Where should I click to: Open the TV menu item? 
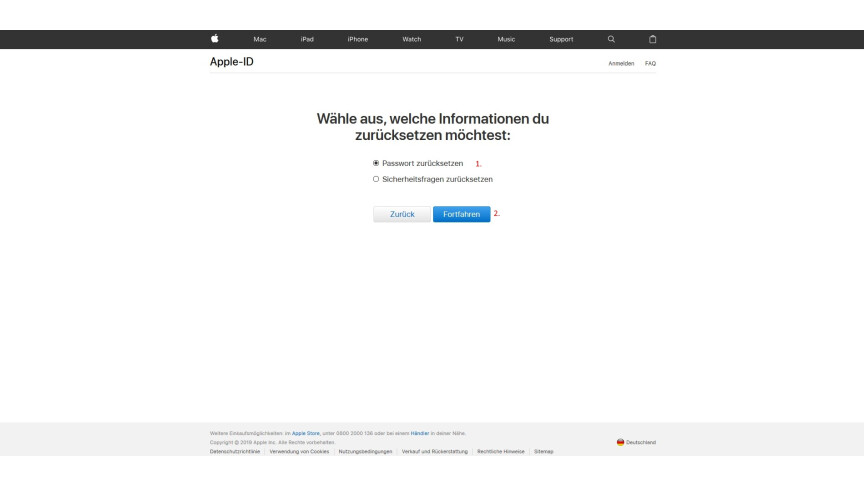tap(459, 39)
